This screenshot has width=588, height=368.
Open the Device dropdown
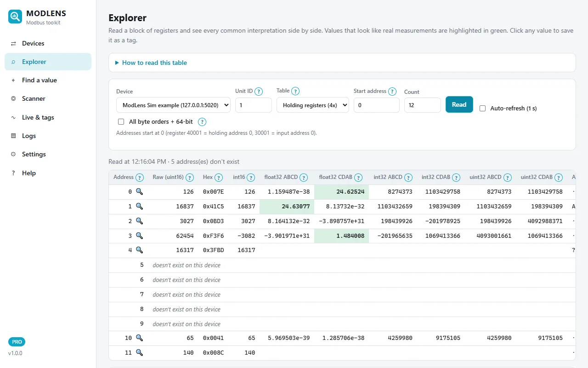(x=173, y=105)
